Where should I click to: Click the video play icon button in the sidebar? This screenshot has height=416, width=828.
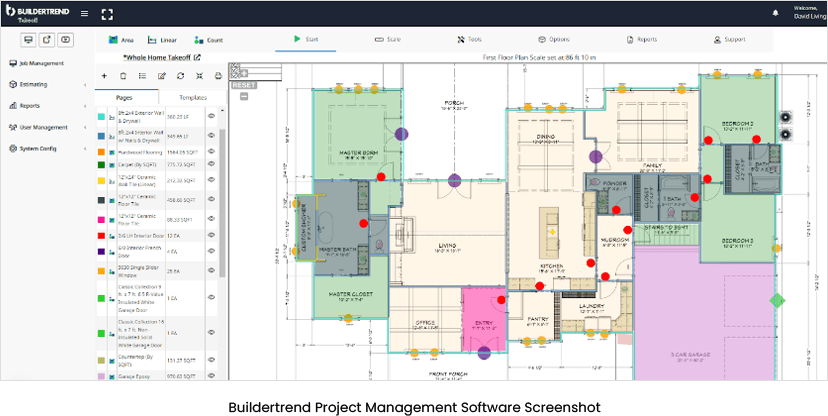pos(65,39)
